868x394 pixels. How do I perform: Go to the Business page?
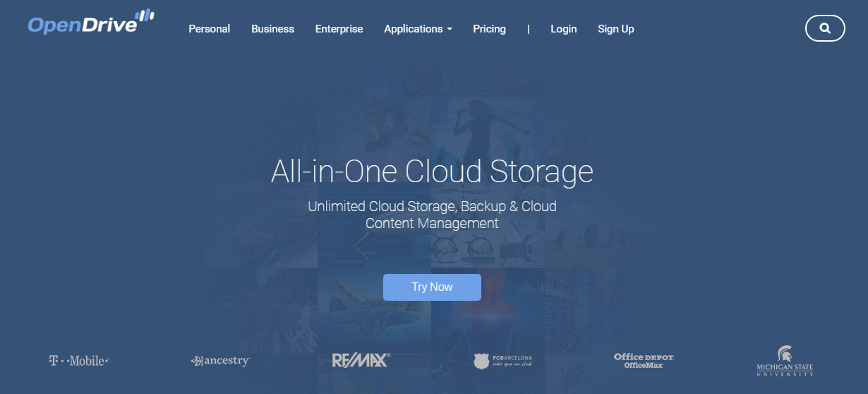click(x=272, y=29)
